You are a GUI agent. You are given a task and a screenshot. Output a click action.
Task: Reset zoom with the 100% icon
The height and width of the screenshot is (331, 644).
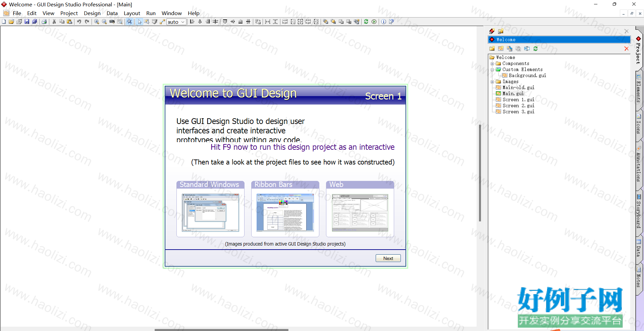click(112, 22)
